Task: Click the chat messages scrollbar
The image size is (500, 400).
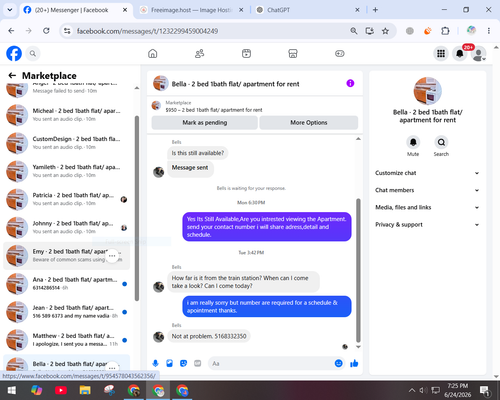Action: click(358, 270)
